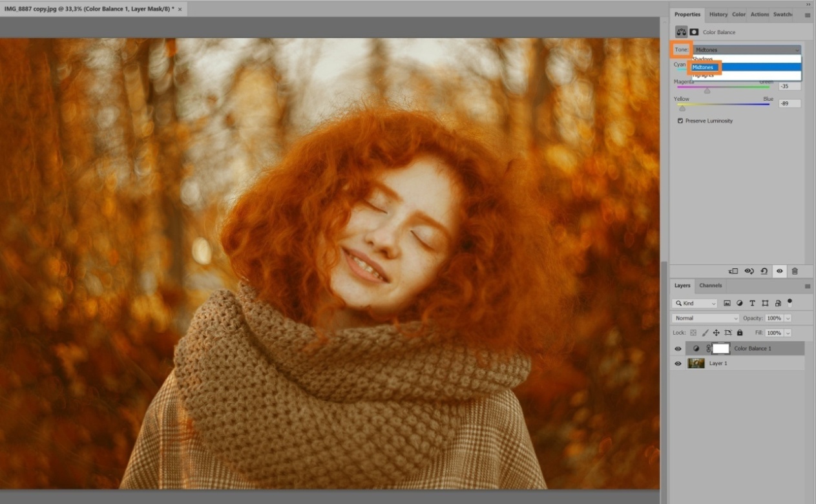Click the Fill 100% field
The image size is (816, 504).
pyautogui.click(x=775, y=333)
